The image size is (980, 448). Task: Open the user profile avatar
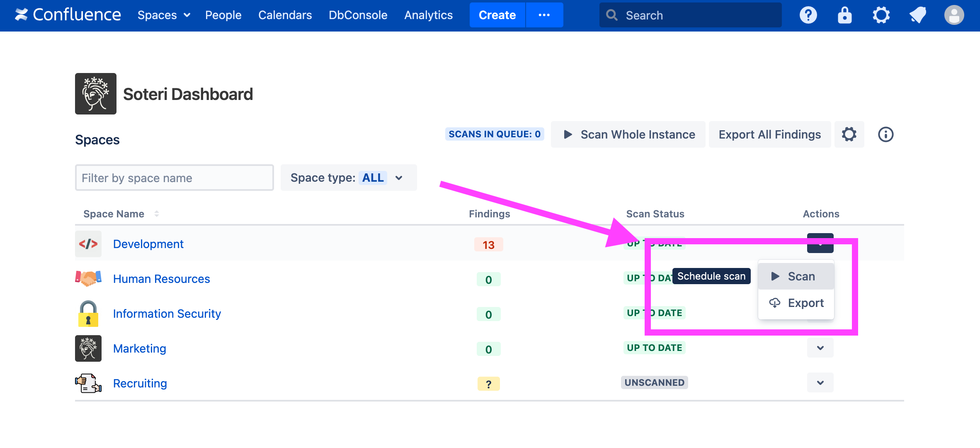(x=954, y=15)
